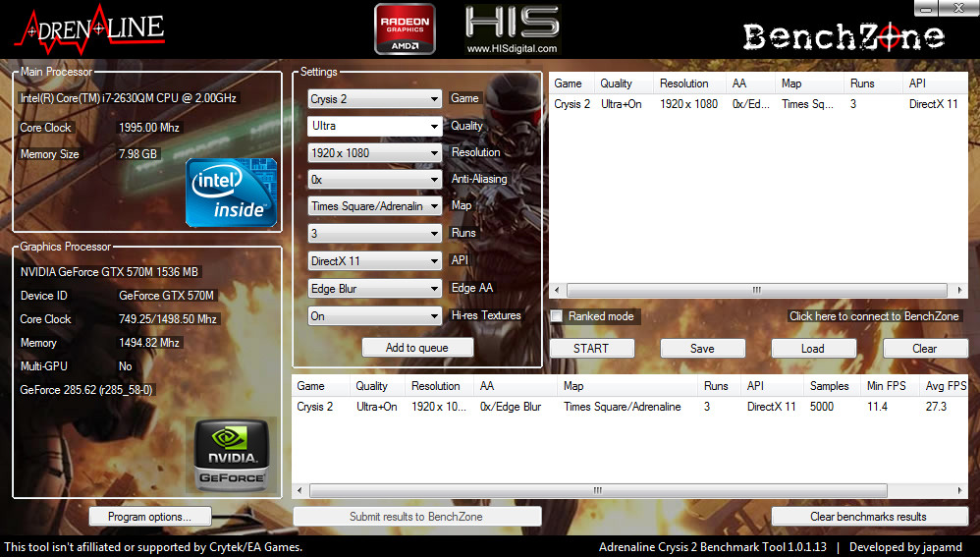The image size is (980, 557).
Task: Click the Radeon Graphics AMD logo
Action: pyautogui.click(x=405, y=29)
